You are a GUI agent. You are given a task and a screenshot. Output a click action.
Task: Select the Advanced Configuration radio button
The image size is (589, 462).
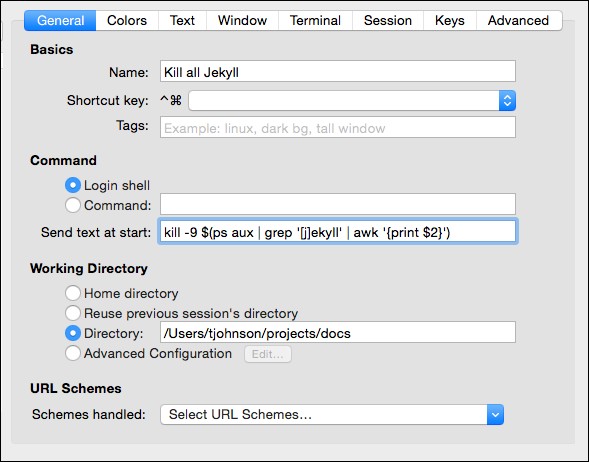click(72, 353)
